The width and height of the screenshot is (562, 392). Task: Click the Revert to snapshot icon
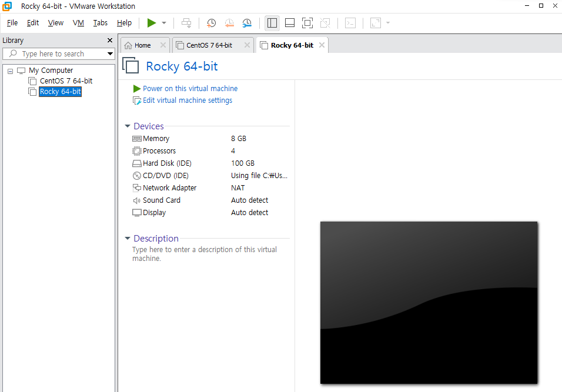click(x=229, y=23)
